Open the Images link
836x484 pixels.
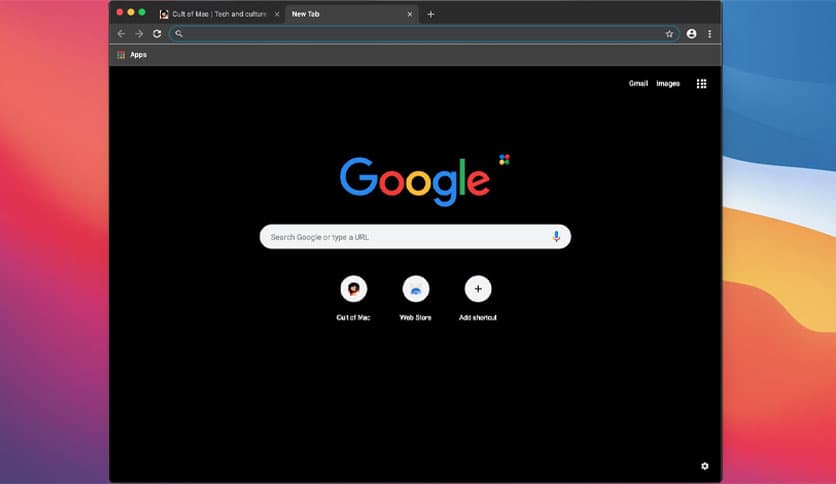tap(668, 84)
